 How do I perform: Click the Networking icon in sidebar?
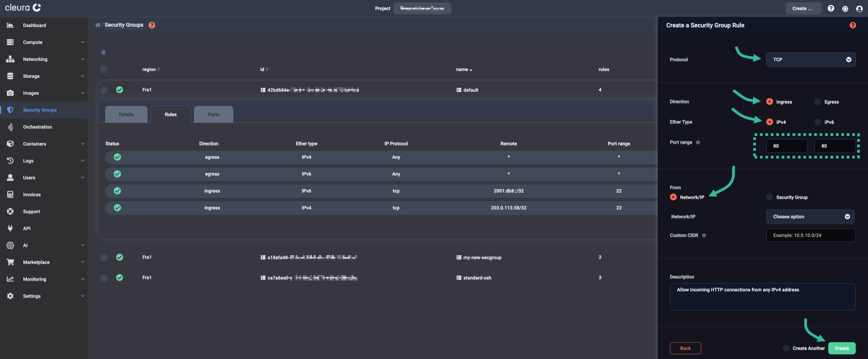click(10, 59)
